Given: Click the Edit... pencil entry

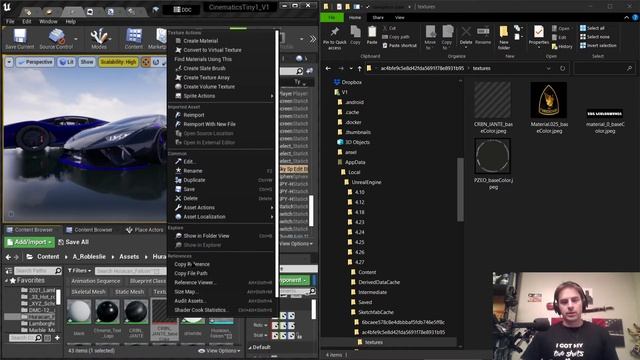Looking at the screenshot, I should pos(188,162).
